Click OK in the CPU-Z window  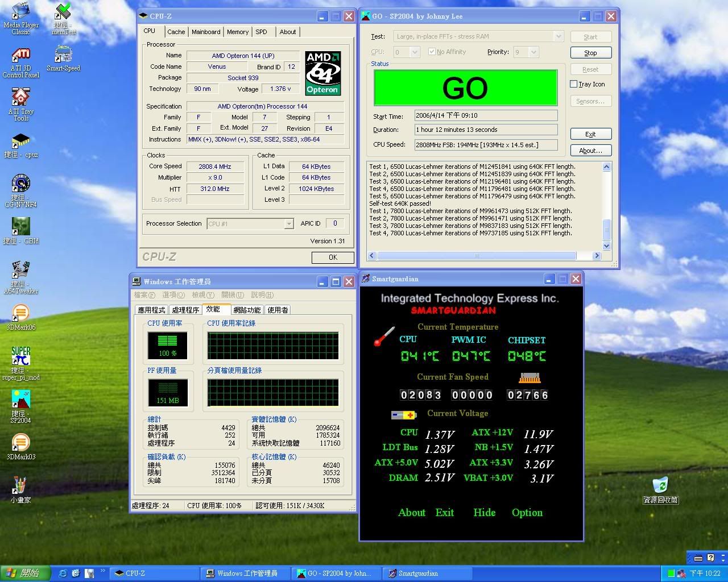click(333, 257)
